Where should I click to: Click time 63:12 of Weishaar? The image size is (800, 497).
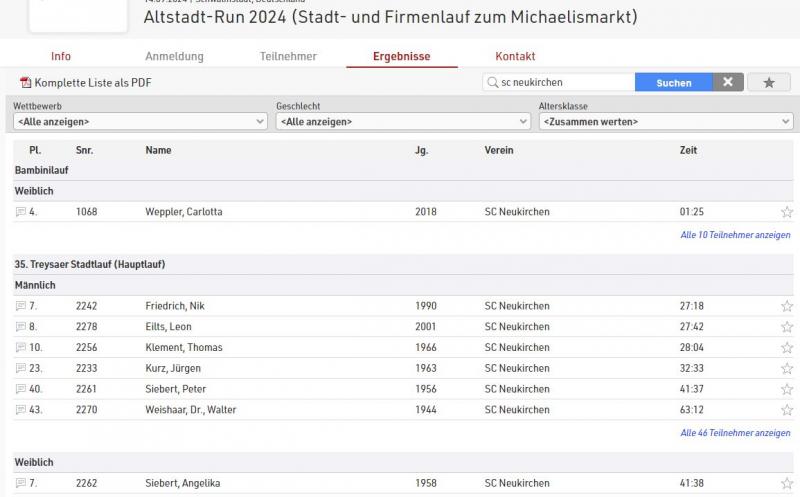click(691, 410)
